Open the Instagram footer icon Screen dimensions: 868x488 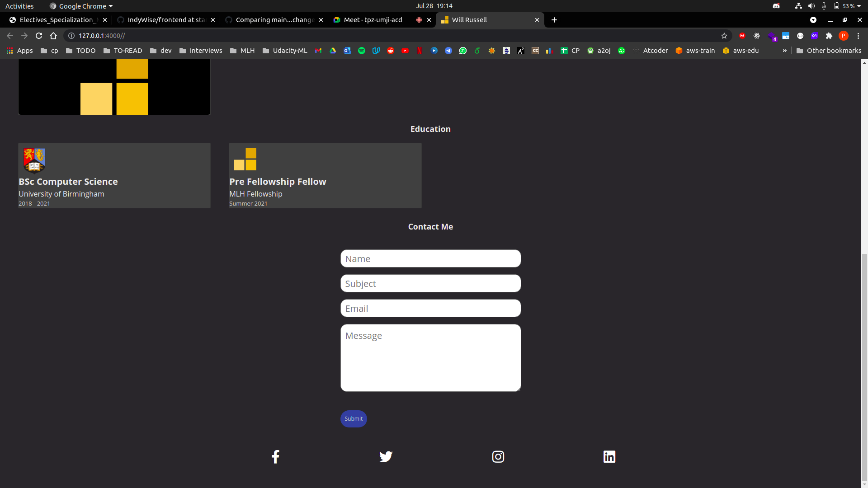(x=498, y=457)
